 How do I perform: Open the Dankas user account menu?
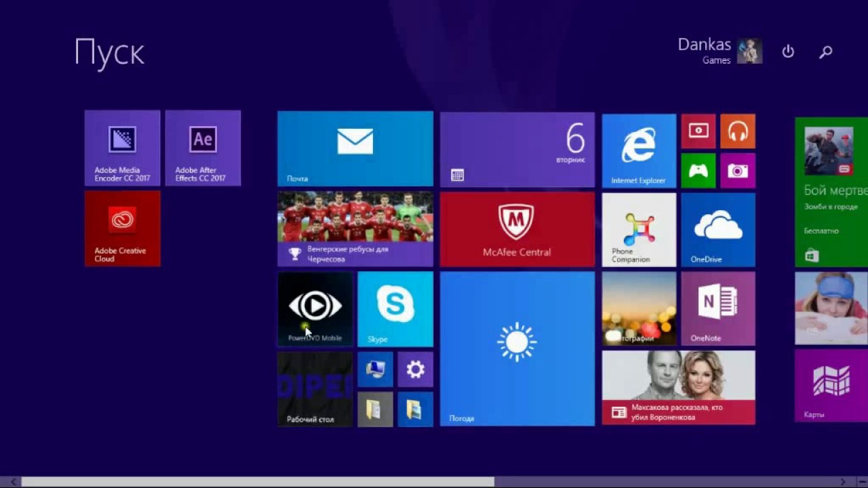click(x=720, y=52)
